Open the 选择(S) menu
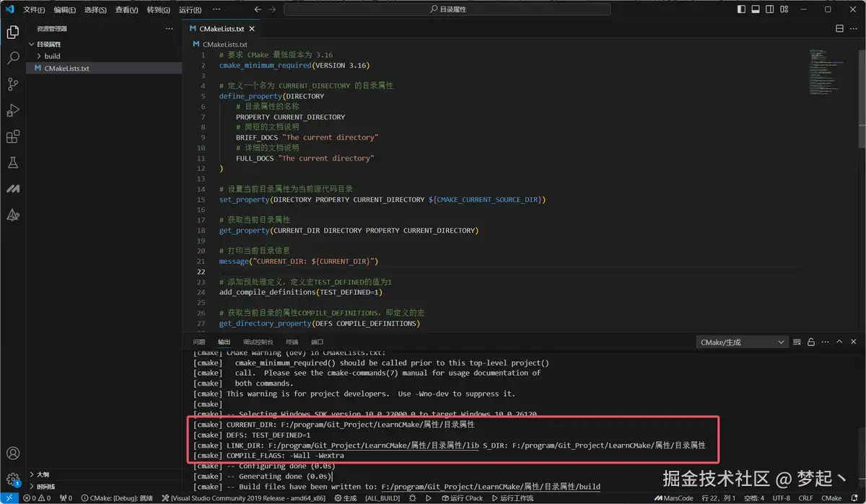The height and width of the screenshot is (504, 866). (x=96, y=9)
